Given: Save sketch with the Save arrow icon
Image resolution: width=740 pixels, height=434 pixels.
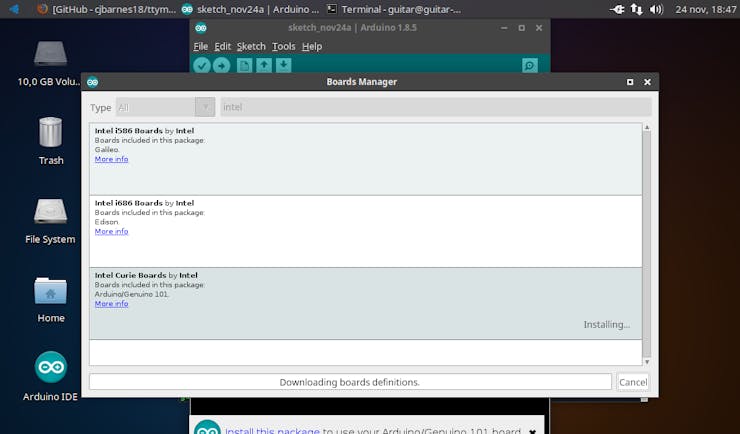Looking at the screenshot, I should coord(284,65).
